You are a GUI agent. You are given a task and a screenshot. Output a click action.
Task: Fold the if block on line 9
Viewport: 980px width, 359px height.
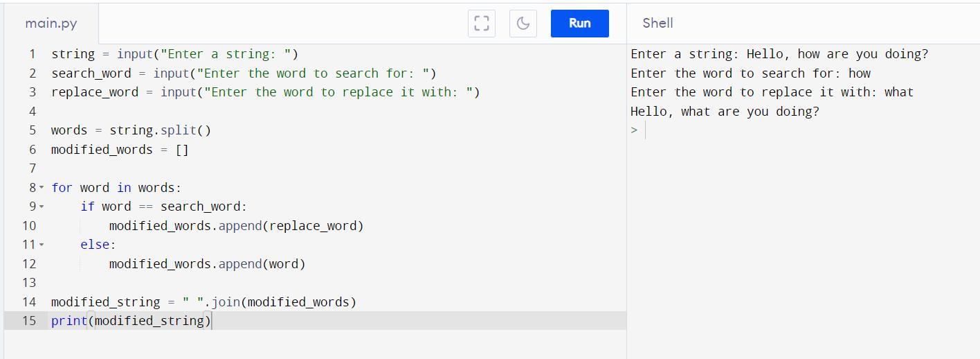click(x=42, y=207)
